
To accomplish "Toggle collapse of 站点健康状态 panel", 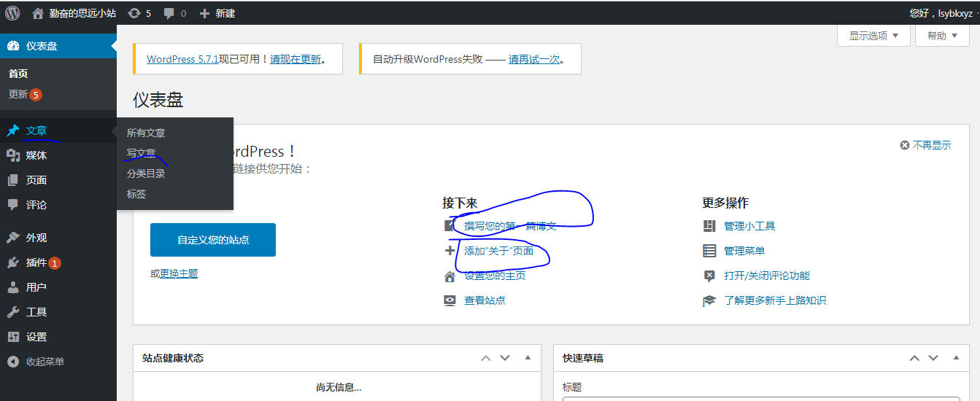I will (528, 358).
